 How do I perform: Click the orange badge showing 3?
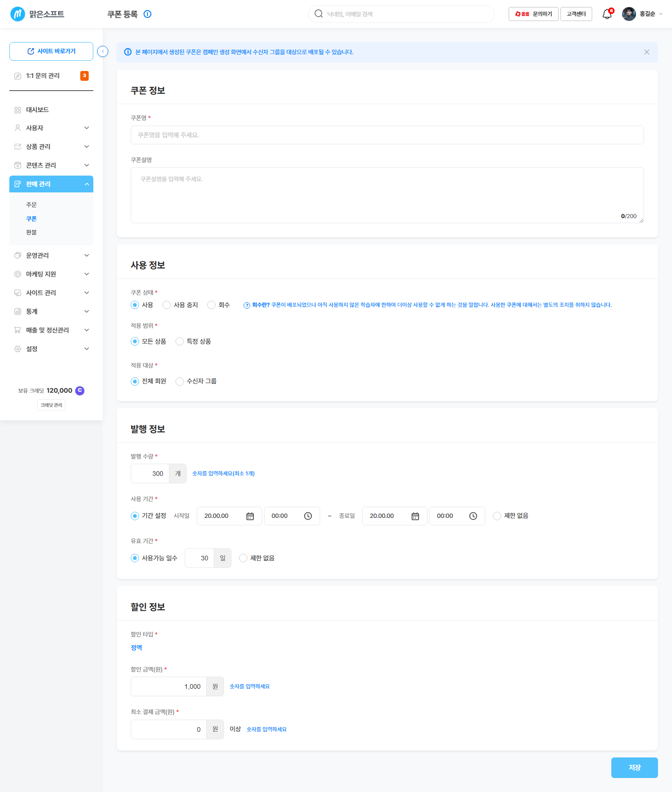pos(84,76)
